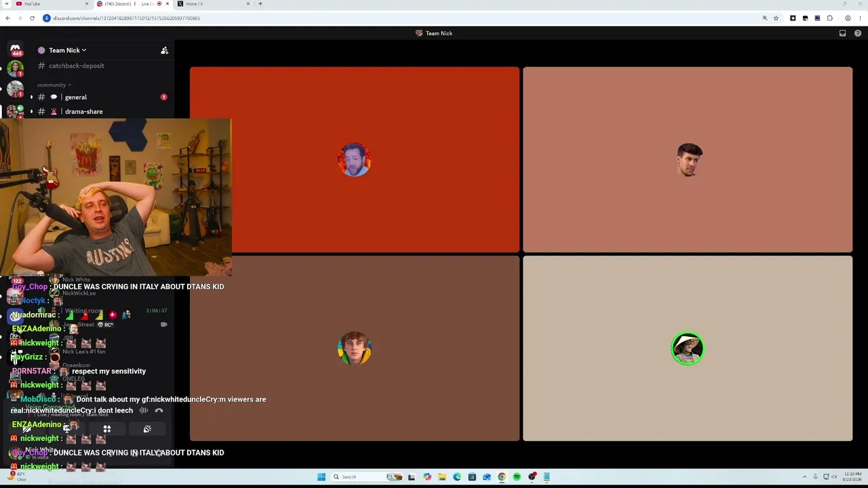
Task: Click the green-ringed speaking avatar
Action: 688,348
